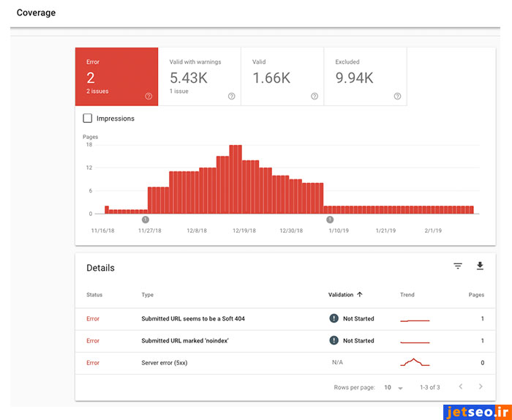The height and width of the screenshot is (420, 512).
Task: Click the help icon on Valid card
Action: pos(315,97)
